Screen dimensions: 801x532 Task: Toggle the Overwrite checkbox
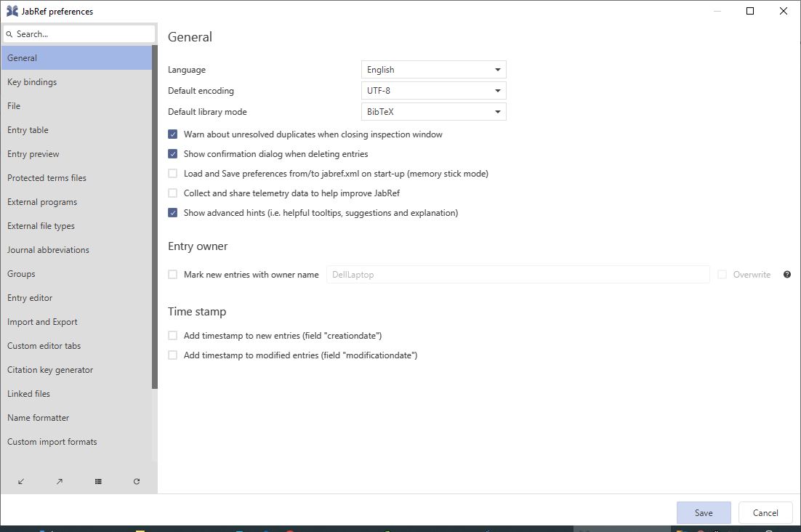coord(722,275)
